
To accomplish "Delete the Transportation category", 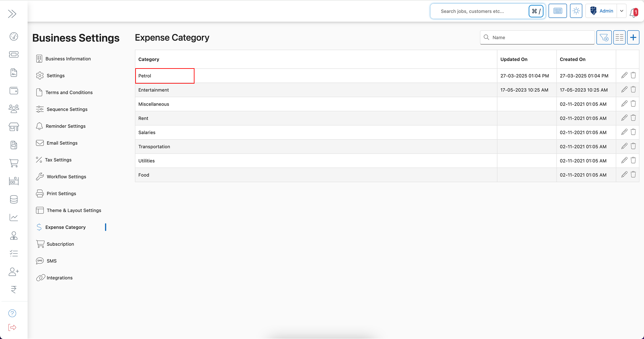I will pos(633,146).
